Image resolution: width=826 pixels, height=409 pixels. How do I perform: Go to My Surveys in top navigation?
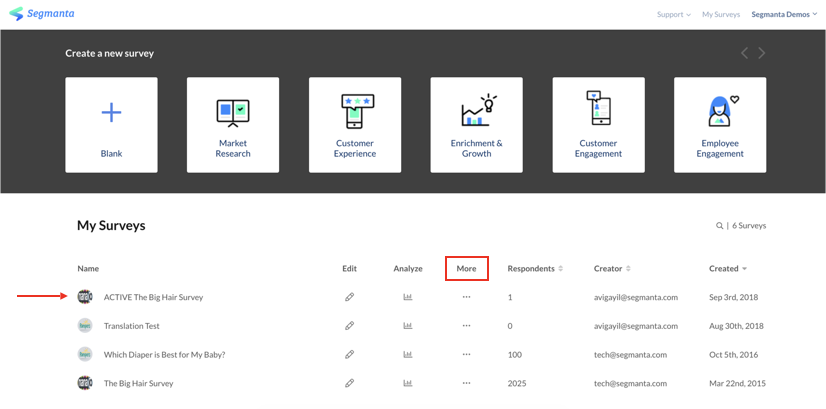click(721, 15)
